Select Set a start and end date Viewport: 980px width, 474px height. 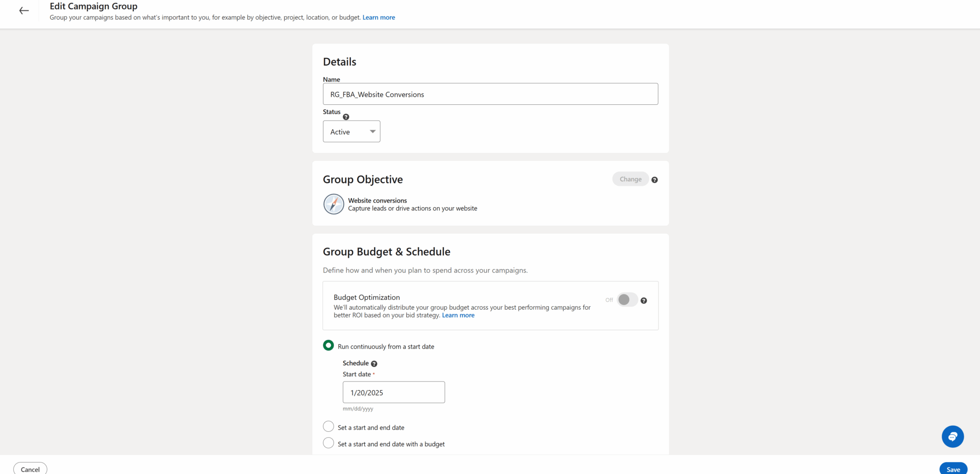328,427
